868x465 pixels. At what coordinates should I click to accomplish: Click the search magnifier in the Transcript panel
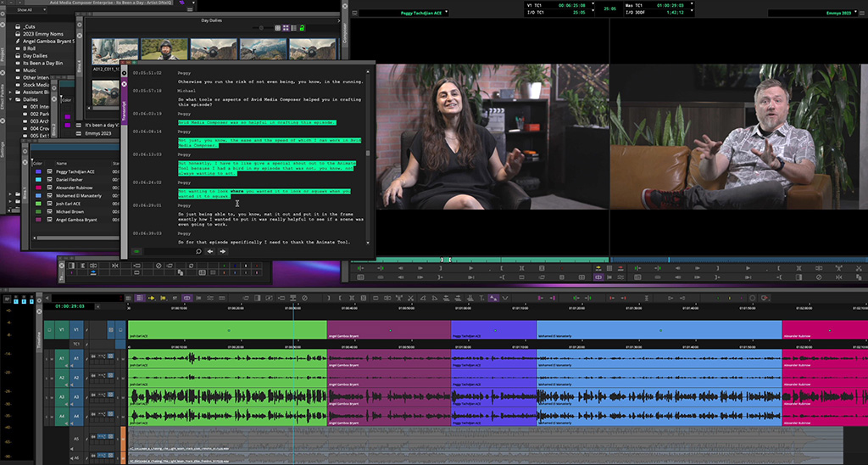point(198,251)
